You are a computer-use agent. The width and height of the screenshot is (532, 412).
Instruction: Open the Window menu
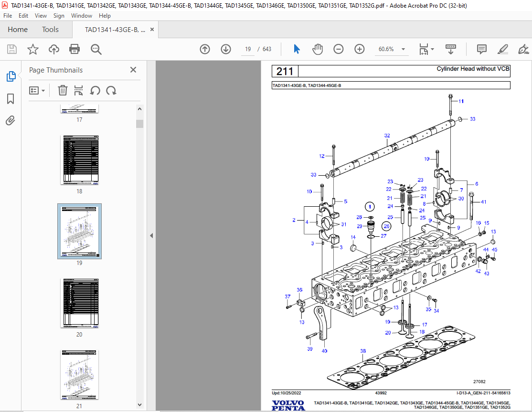click(x=82, y=16)
